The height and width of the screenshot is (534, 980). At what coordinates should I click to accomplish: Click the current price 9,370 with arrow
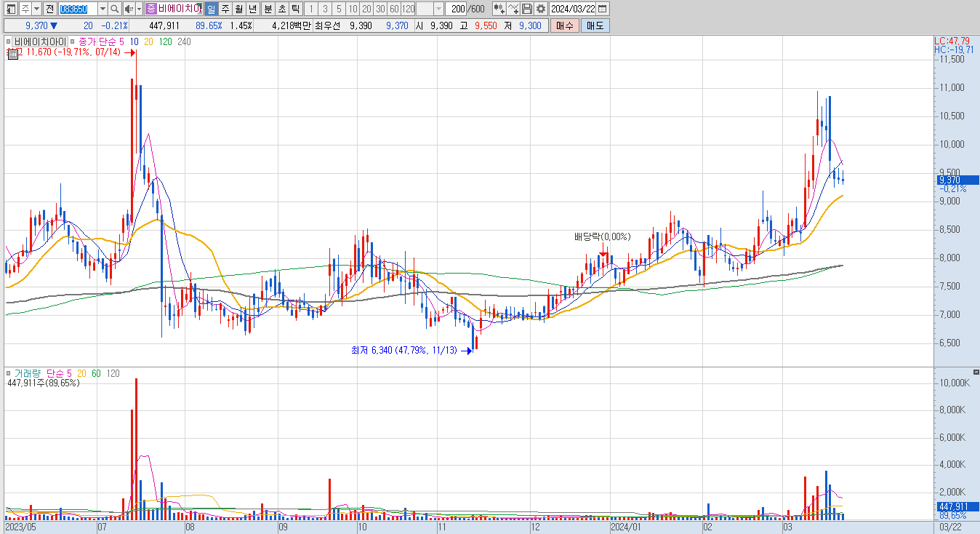click(x=41, y=25)
